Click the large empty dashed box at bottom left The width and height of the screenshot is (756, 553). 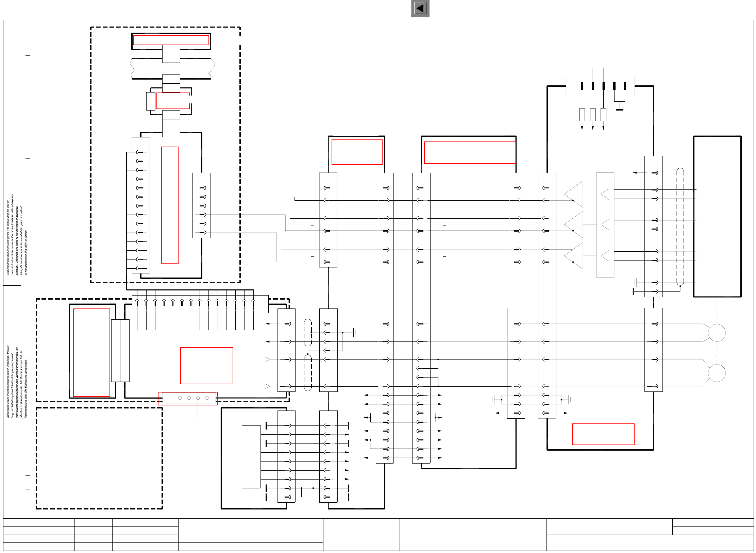(x=99, y=458)
